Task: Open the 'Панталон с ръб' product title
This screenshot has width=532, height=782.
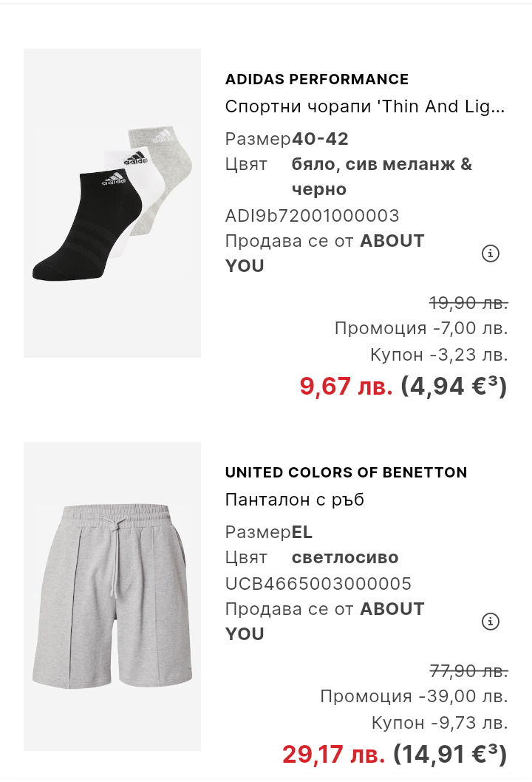Action: tap(295, 500)
